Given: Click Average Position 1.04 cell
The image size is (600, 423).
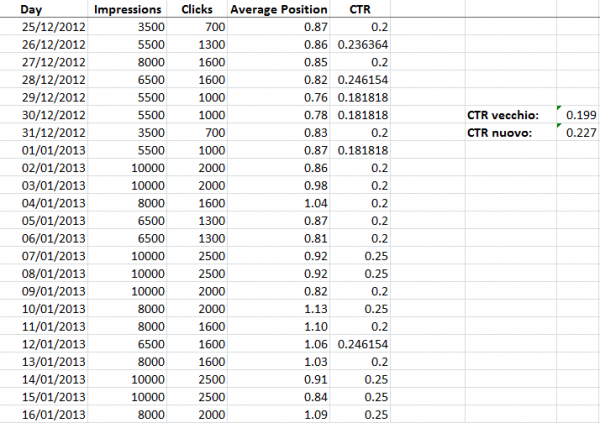Looking at the screenshot, I should coord(279,203).
